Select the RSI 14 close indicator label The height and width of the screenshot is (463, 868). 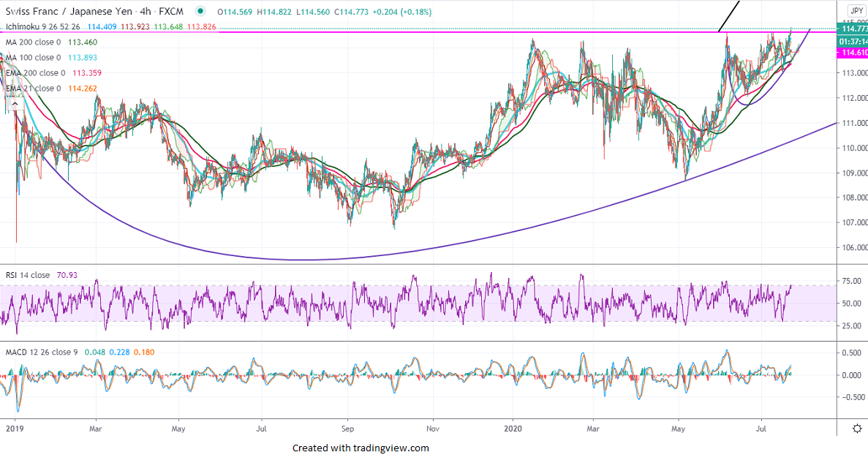(28, 275)
